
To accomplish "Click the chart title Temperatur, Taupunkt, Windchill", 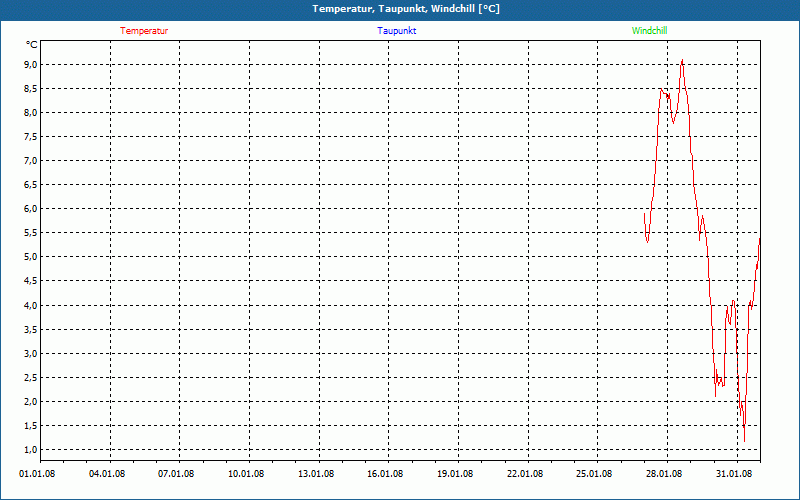I will 406,9.
